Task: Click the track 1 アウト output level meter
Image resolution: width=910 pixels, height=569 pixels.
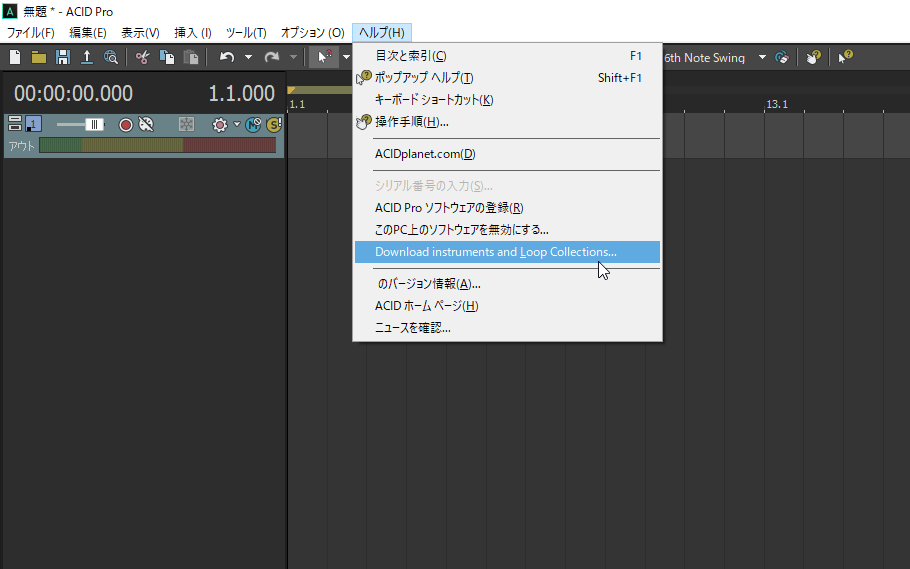Action: pyautogui.click(x=158, y=145)
